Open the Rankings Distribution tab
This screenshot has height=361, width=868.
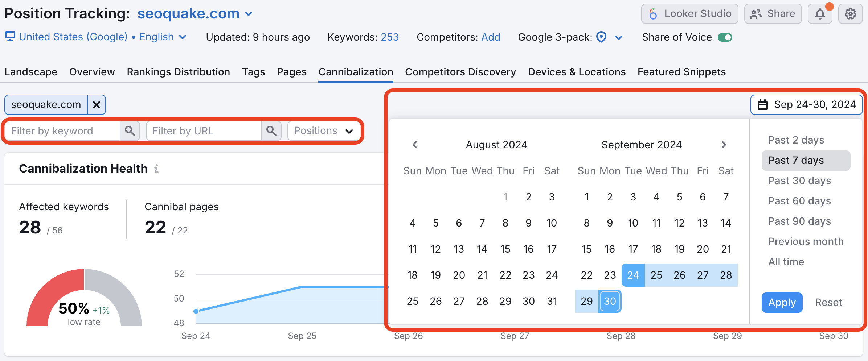pyautogui.click(x=179, y=72)
